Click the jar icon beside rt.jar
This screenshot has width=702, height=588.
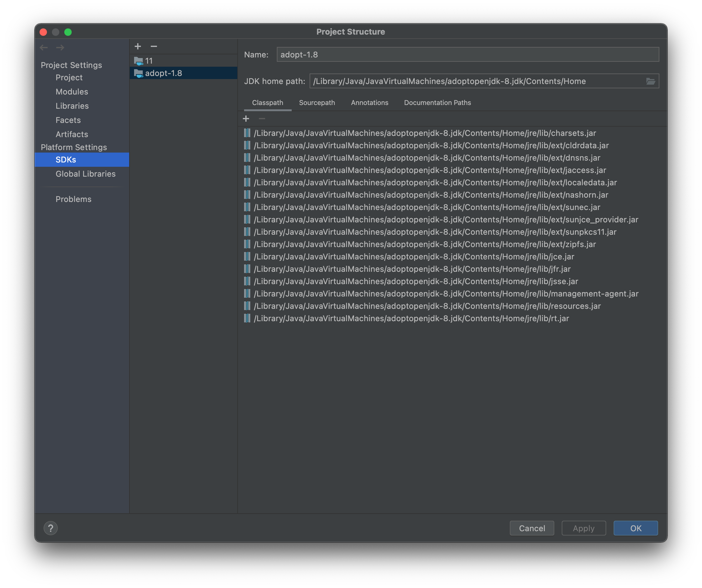[x=247, y=318]
